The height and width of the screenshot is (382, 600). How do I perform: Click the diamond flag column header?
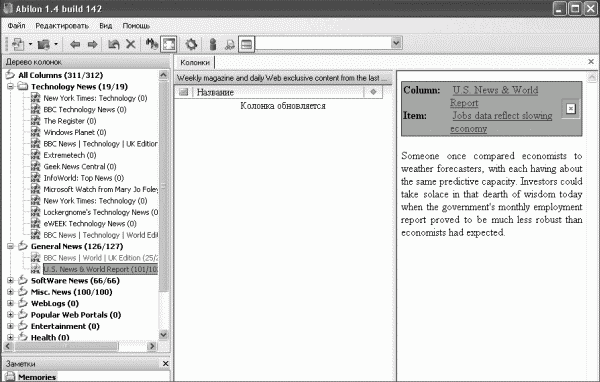pos(373,92)
